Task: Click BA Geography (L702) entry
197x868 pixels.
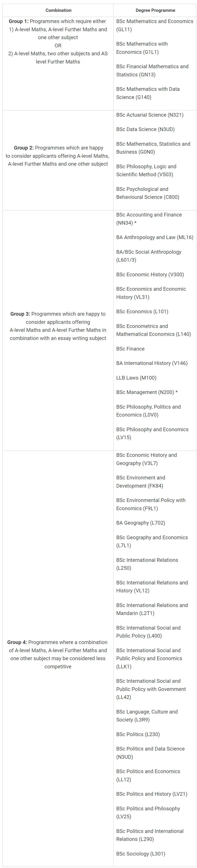Action: pos(141,523)
